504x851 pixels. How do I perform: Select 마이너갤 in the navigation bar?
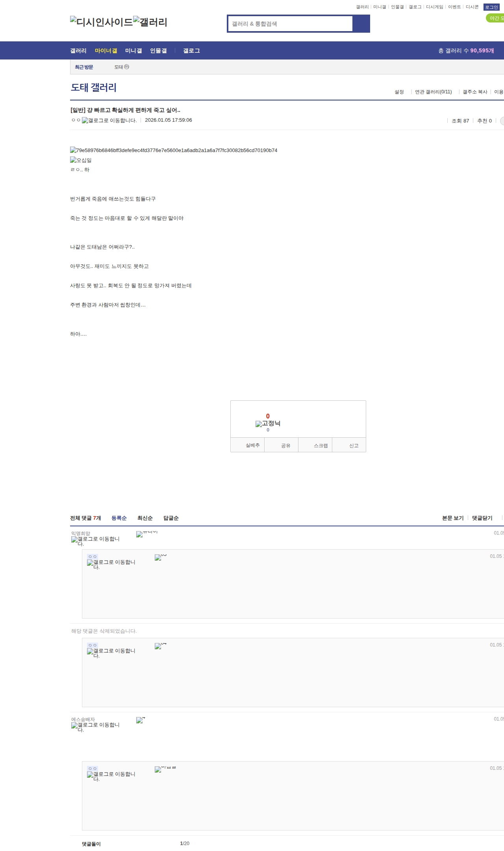[106, 50]
